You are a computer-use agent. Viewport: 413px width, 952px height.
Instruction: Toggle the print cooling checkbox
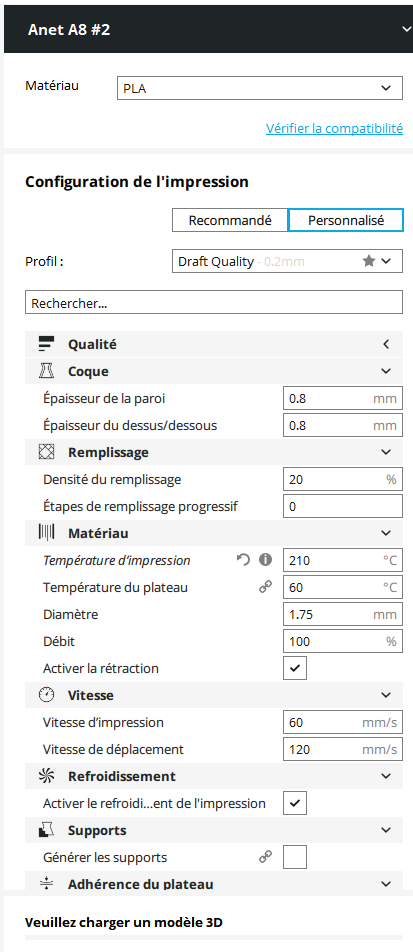(x=295, y=803)
